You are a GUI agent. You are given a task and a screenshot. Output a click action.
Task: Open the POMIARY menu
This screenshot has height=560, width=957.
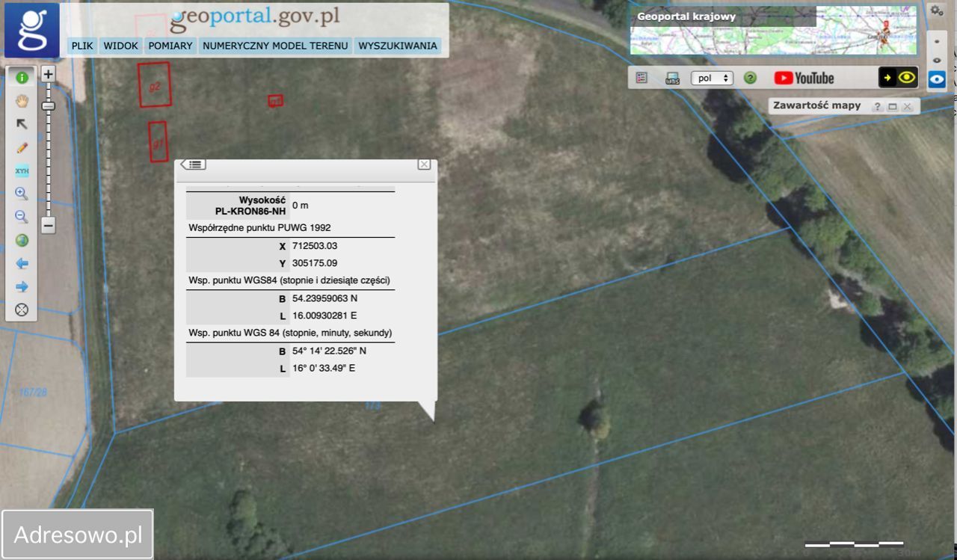click(170, 46)
